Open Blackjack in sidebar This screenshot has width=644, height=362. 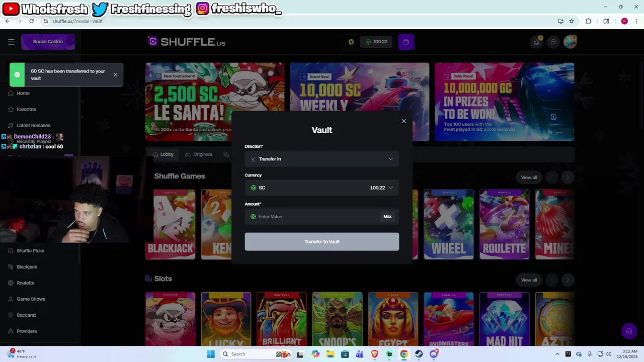[27, 267]
